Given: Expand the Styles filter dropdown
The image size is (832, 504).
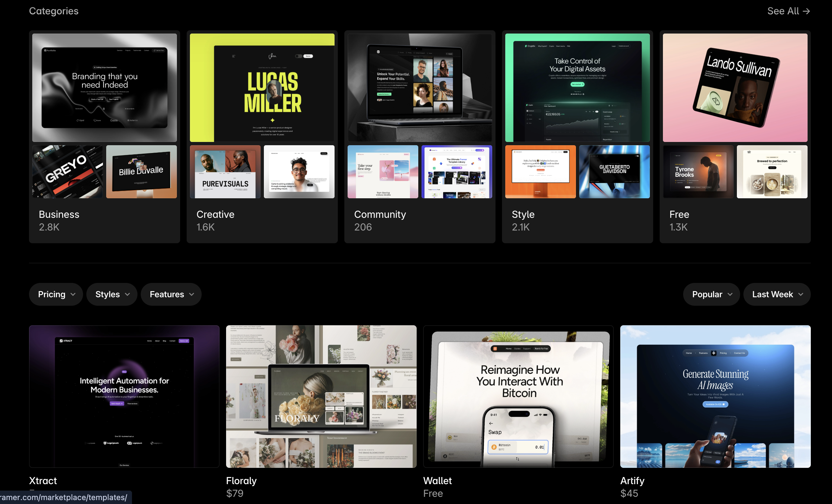Looking at the screenshot, I should 112,294.
